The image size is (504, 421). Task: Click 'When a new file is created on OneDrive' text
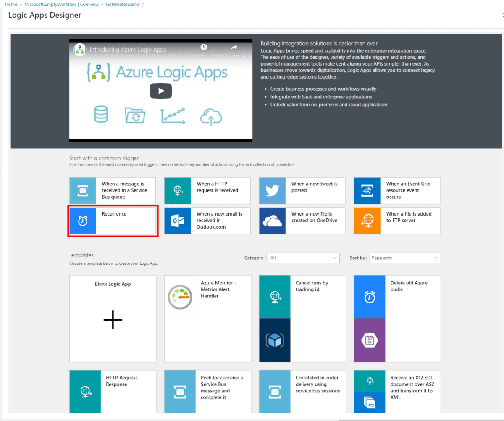tap(315, 217)
